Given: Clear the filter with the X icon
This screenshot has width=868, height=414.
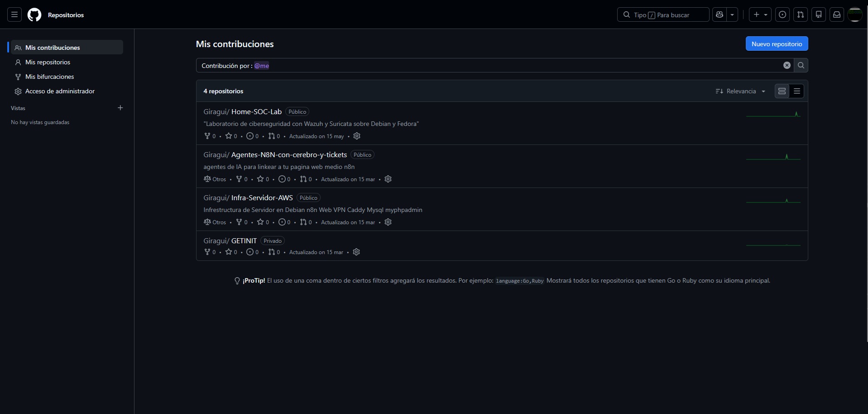Looking at the screenshot, I should (787, 65).
